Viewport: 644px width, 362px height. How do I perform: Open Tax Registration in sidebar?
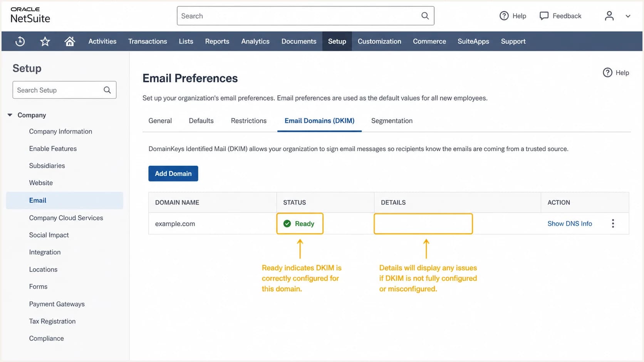click(52, 321)
